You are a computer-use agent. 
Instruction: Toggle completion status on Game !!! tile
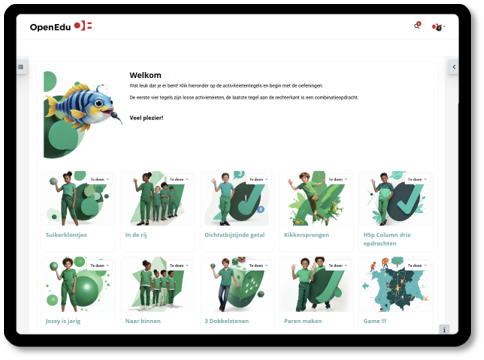click(x=417, y=265)
